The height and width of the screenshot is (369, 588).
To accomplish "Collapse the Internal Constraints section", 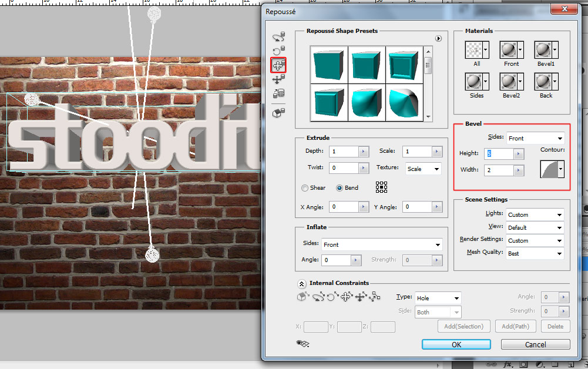I will (301, 283).
